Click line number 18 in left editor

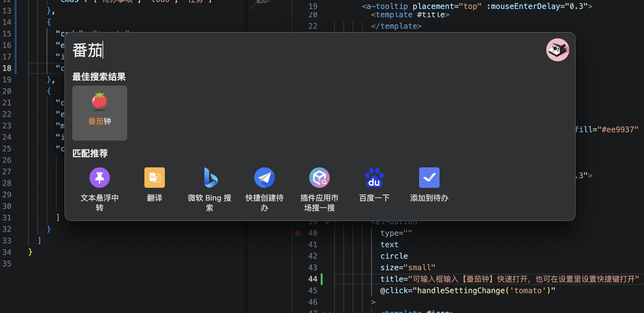(7, 68)
